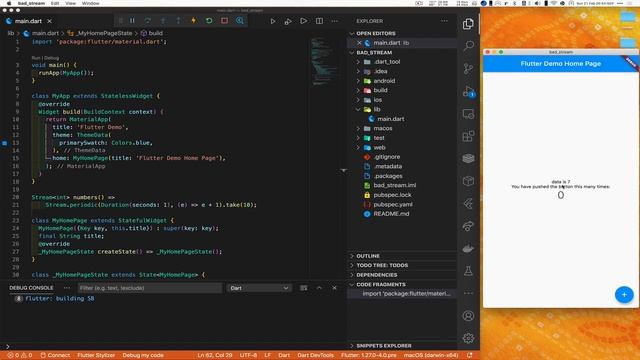Open editor More Actions ellipsis
The image size is (640, 360).
(x=335, y=21)
